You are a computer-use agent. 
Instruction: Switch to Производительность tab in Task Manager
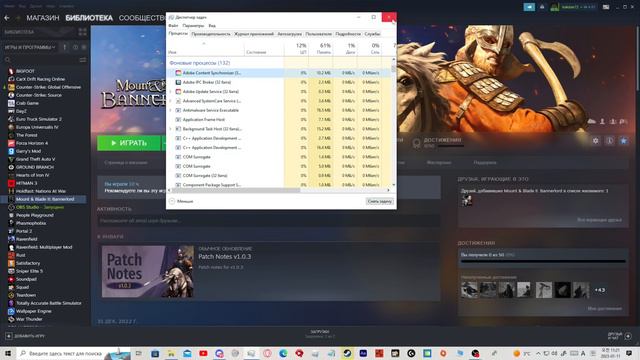point(211,34)
